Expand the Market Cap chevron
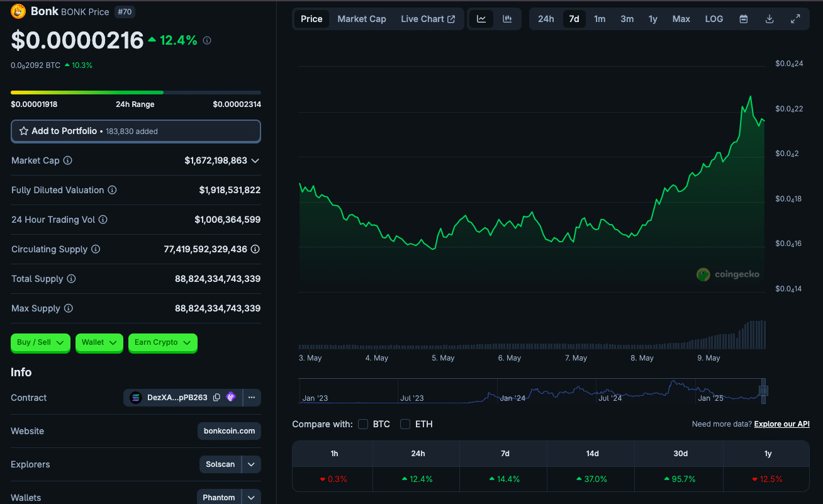The height and width of the screenshot is (504, 823). [x=255, y=160]
